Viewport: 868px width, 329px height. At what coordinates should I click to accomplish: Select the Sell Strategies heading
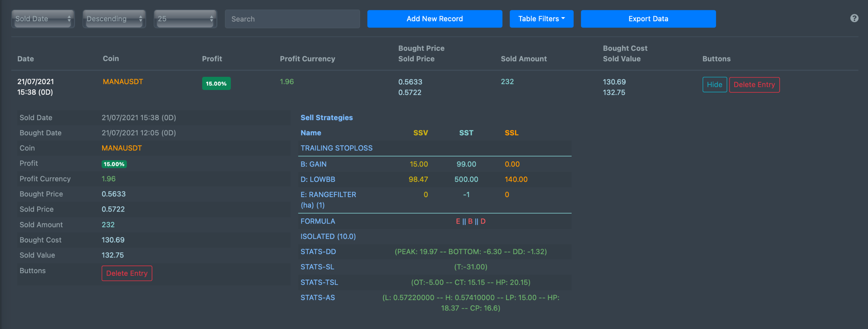tap(327, 117)
